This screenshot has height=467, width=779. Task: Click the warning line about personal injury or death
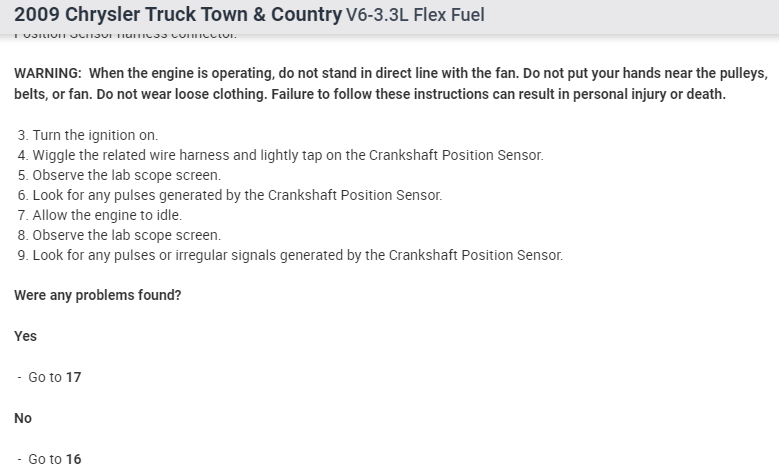tap(370, 95)
